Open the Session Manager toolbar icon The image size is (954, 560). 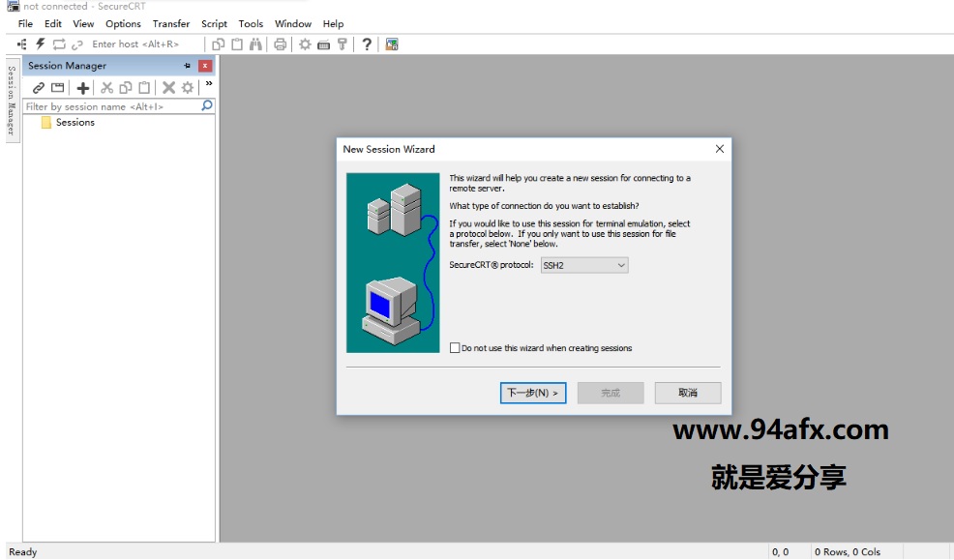pyautogui.click(x=22, y=44)
